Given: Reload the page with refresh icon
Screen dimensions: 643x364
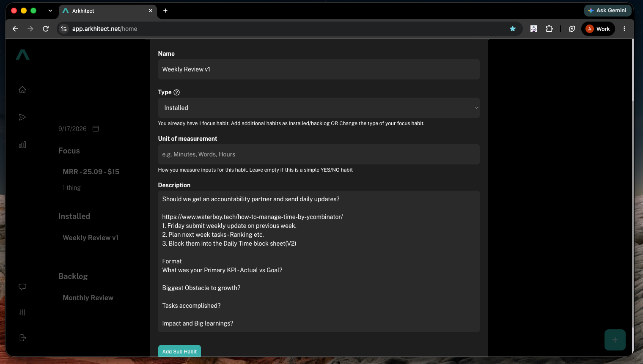Looking at the screenshot, I should [x=46, y=29].
